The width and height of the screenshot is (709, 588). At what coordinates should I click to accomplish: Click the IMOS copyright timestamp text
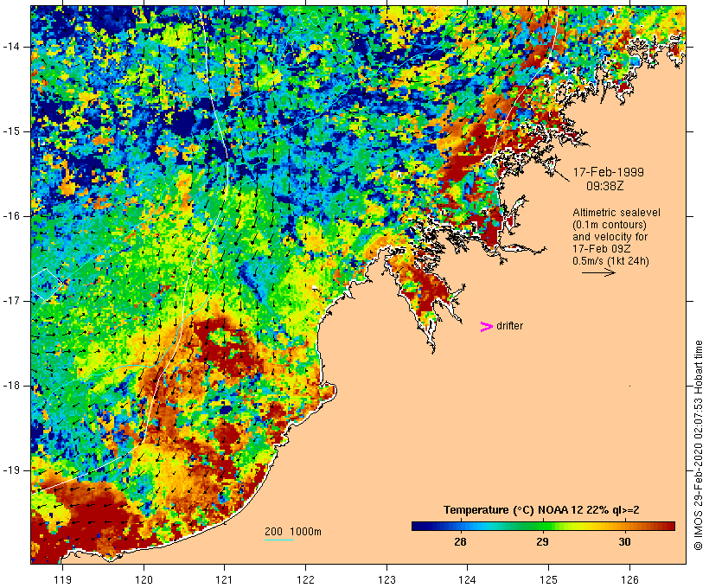tap(699, 445)
